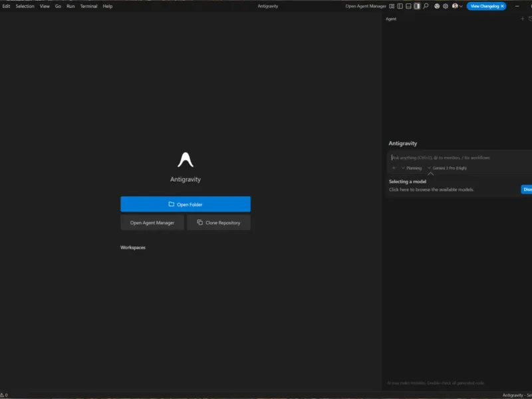The height and width of the screenshot is (399, 532).
Task: Click the 'Selecting a model' tip heading
Action: (408, 182)
